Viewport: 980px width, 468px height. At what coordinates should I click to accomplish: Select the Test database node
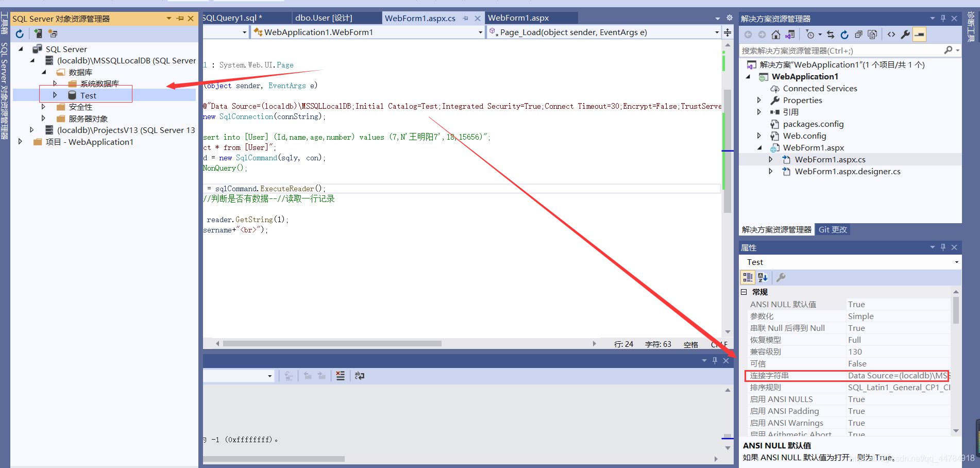tap(88, 95)
